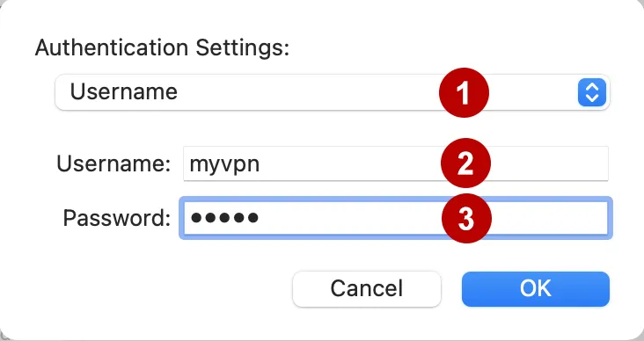Open the Authentication Settings Username dropdown
The image size is (644, 341).
pyautogui.click(x=333, y=92)
